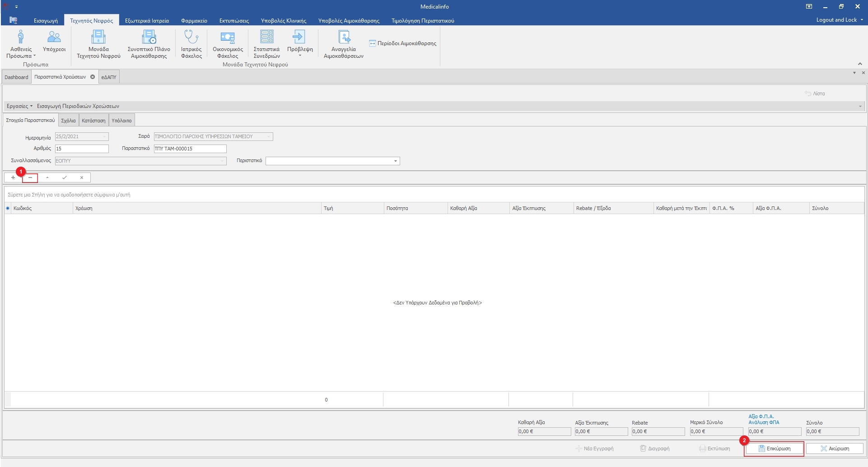Click Αναγγελία Αιμοκαθάρσεων icon
Image resolution: width=868 pixels, height=467 pixels.
[344, 37]
